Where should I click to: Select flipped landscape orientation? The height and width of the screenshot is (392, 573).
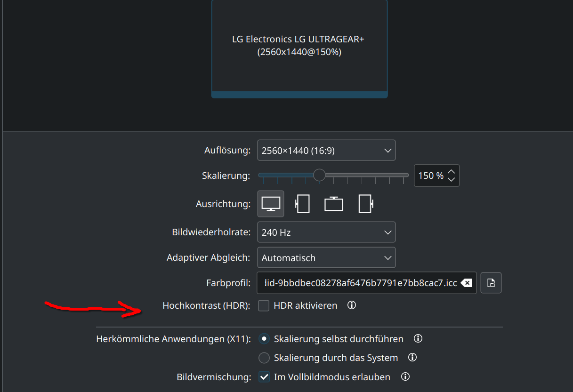[333, 203]
